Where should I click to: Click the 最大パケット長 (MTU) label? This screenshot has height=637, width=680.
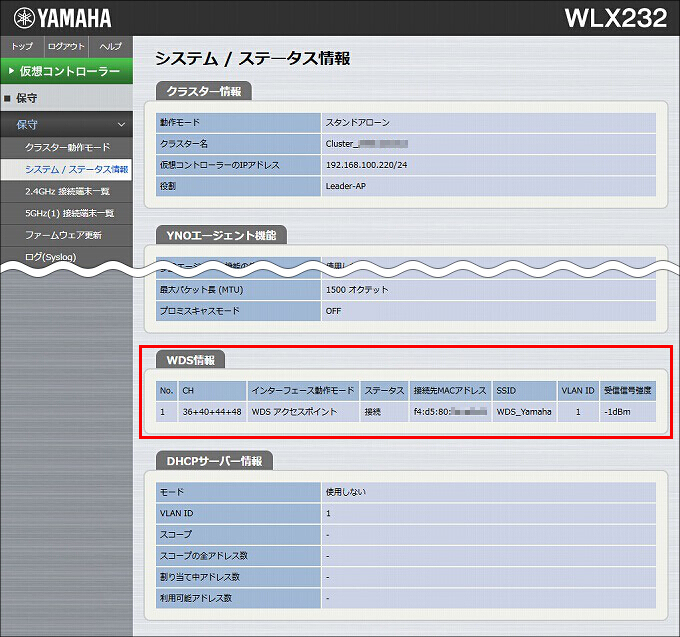click(x=238, y=290)
